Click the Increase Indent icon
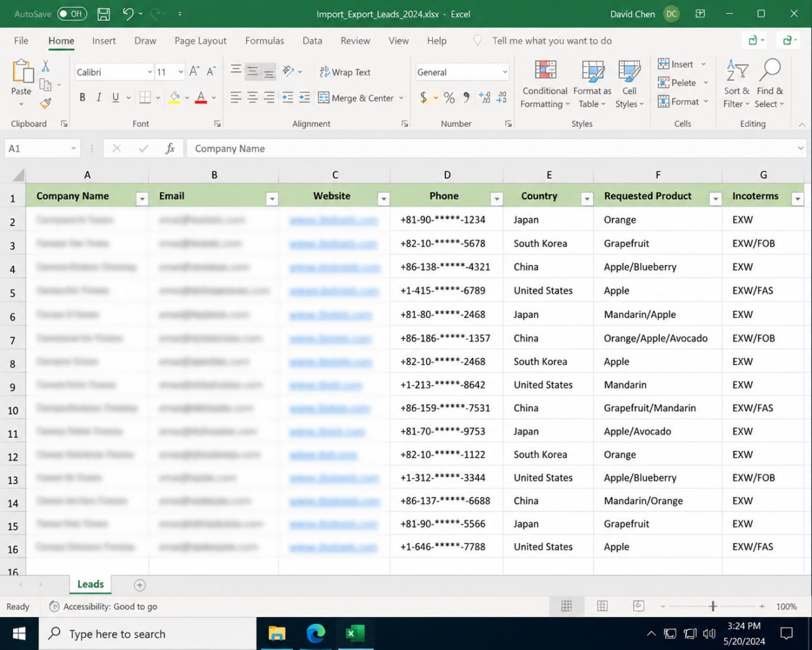The image size is (812, 650). tap(304, 97)
